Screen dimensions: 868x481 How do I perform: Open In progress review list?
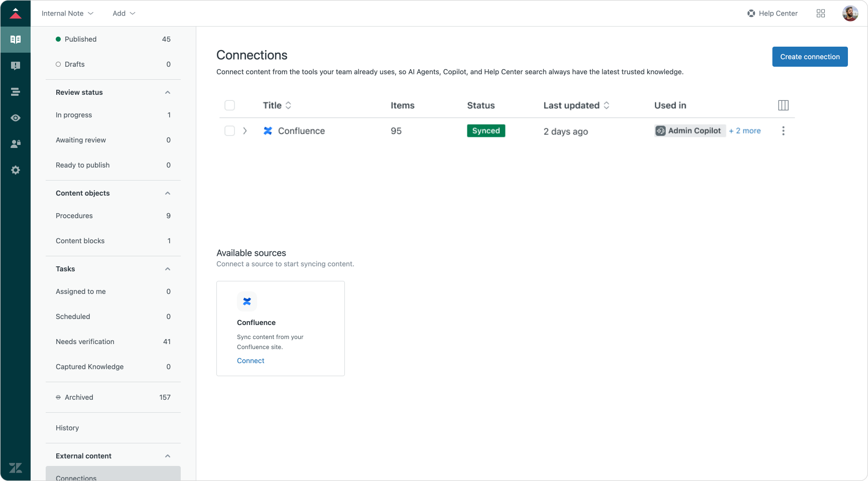tap(113, 115)
